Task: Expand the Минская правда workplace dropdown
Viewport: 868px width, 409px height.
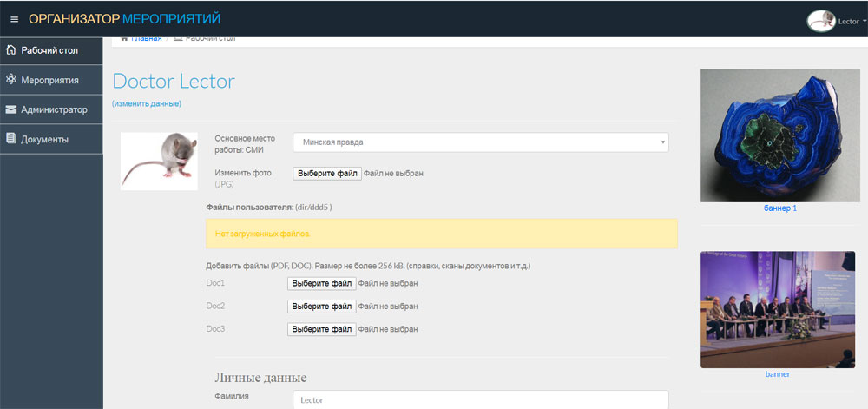Action: tap(481, 142)
